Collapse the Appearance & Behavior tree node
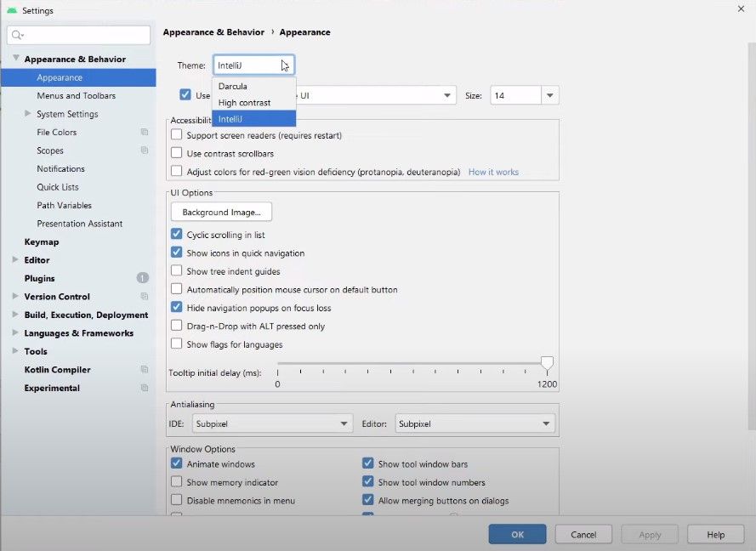 click(16, 59)
